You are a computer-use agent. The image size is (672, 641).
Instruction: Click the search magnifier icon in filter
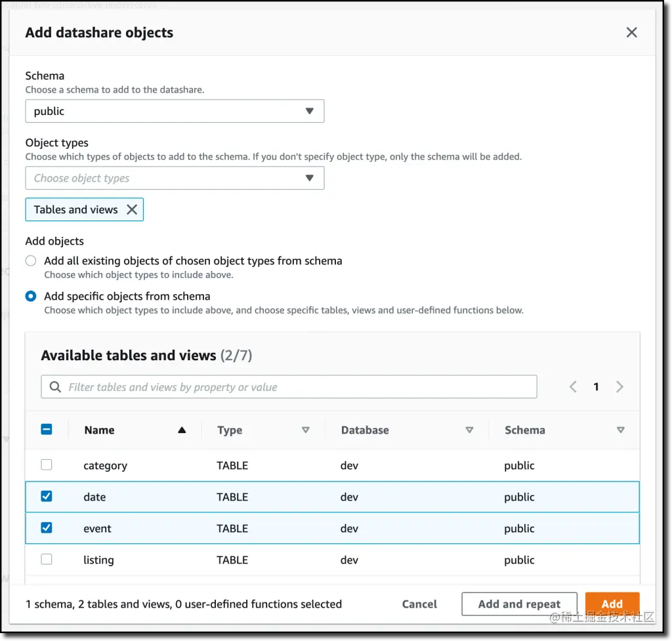point(55,387)
